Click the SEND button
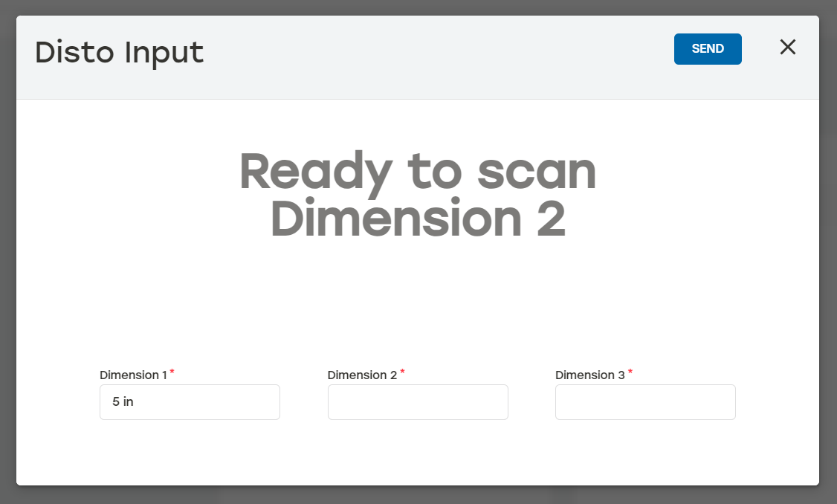Image resolution: width=837 pixels, height=504 pixels. (707, 49)
